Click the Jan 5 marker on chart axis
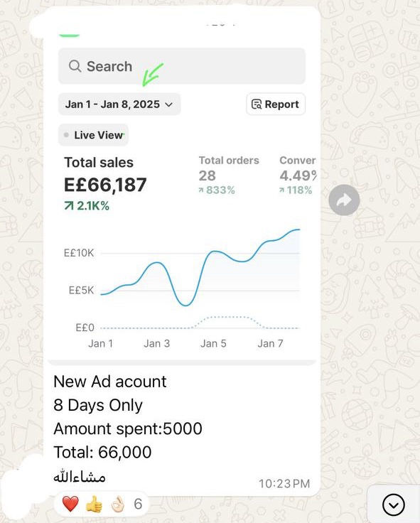This screenshot has width=420, height=523. 213,343
